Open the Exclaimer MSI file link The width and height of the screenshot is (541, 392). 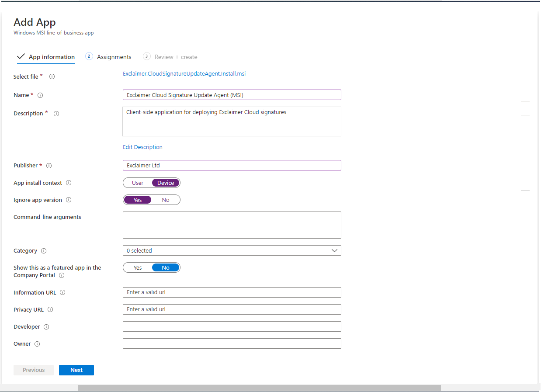[x=184, y=73]
